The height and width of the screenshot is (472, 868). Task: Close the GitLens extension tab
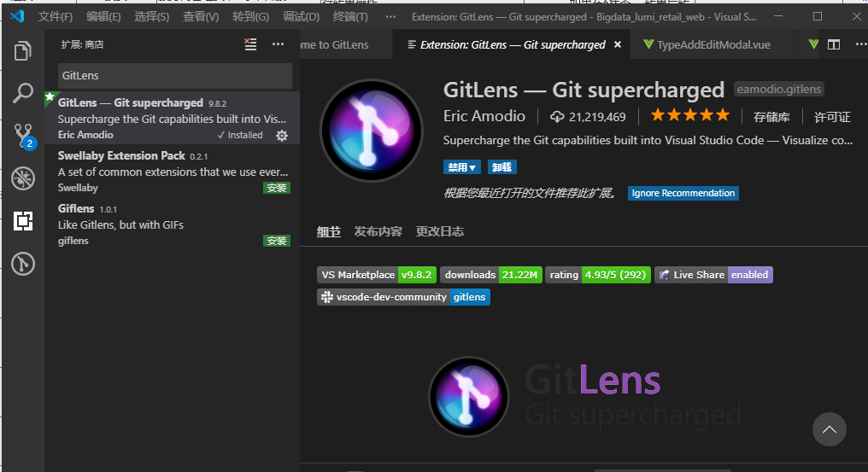[x=618, y=45]
